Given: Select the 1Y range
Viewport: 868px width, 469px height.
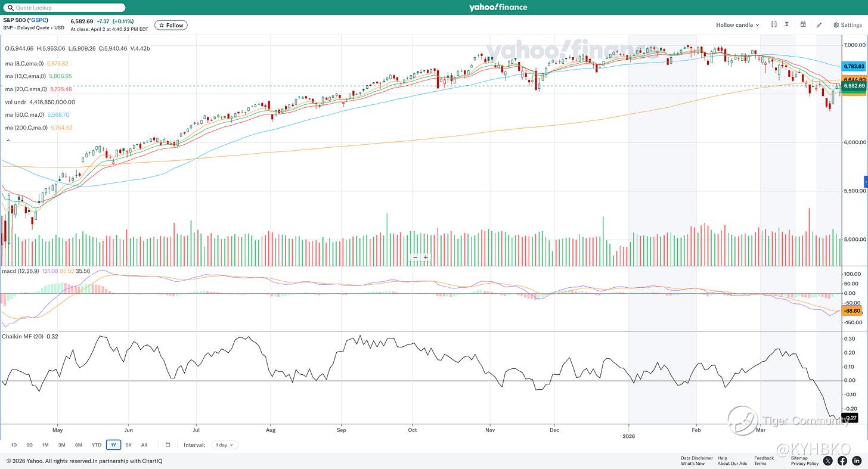Looking at the screenshot, I should point(113,445).
